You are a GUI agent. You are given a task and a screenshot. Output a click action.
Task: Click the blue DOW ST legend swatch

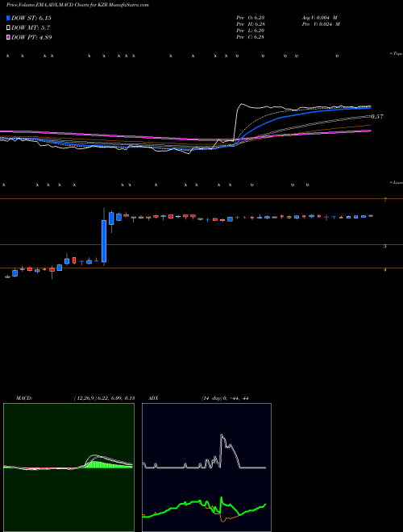9,18
